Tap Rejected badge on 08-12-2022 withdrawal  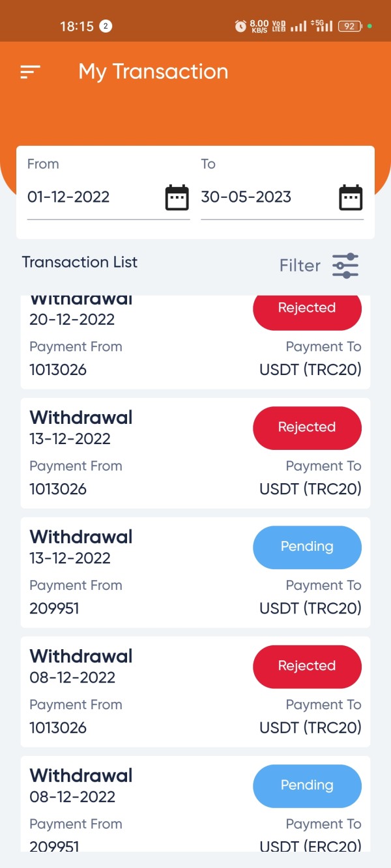click(x=307, y=666)
